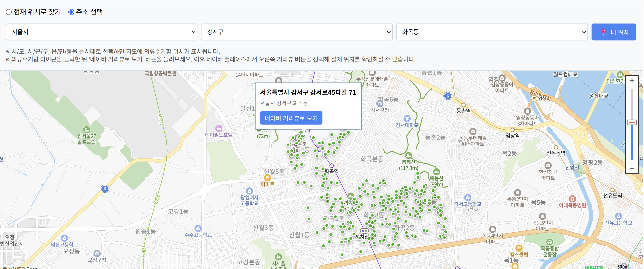Click the popup address 서울특별시 강서구 강서로45다길 71
This screenshot has width=644, height=269.
tap(308, 92)
